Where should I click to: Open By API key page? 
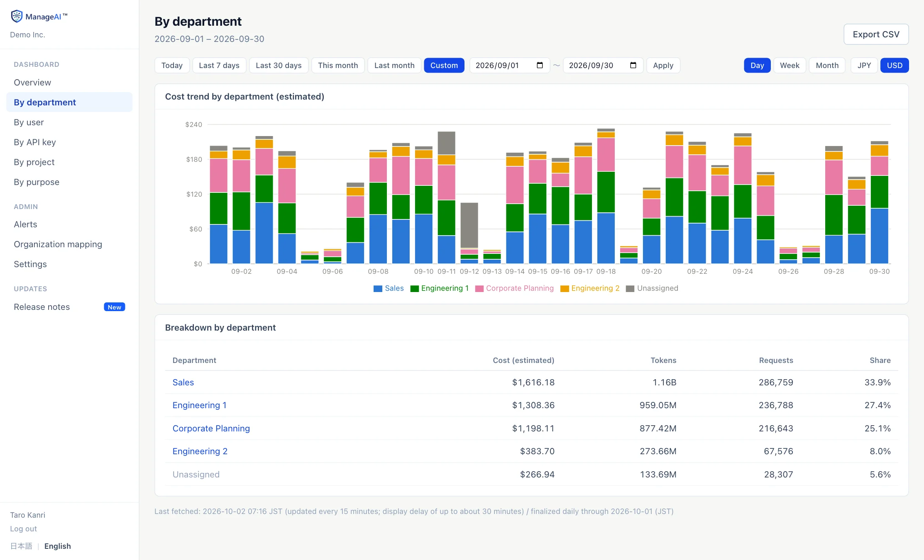[69, 142]
